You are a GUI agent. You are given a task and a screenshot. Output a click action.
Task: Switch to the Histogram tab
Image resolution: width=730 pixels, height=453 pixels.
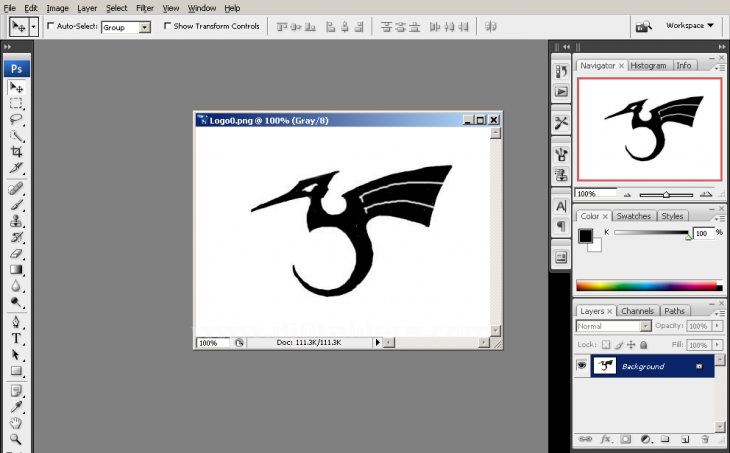pos(648,65)
